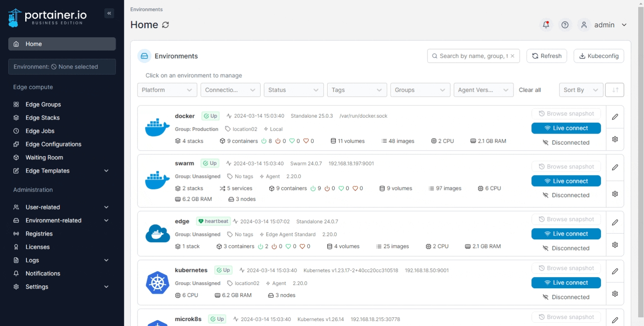The height and width of the screenshot is (326, 644).
Task: Open settings gear for the swarm environment
Action: click(x=615, y=194)
